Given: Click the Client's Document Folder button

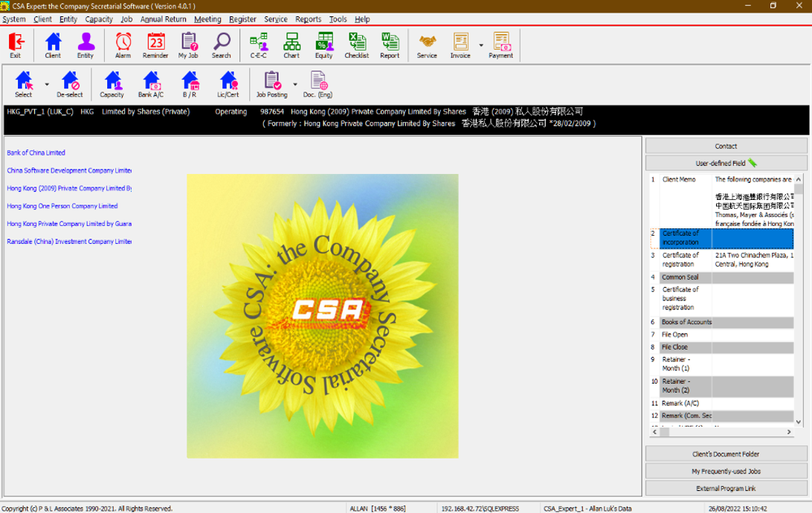Looking at the screenshot, I should [726, 454].
